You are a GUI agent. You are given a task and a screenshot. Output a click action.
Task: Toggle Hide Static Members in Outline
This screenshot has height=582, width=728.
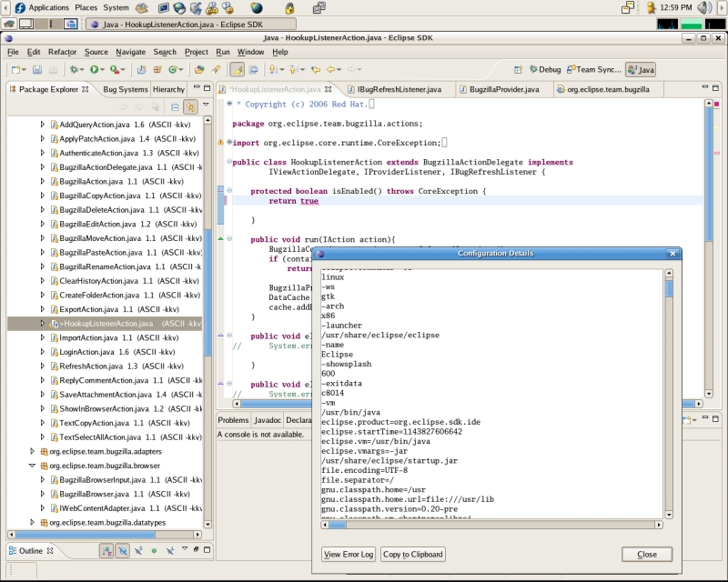138,551
